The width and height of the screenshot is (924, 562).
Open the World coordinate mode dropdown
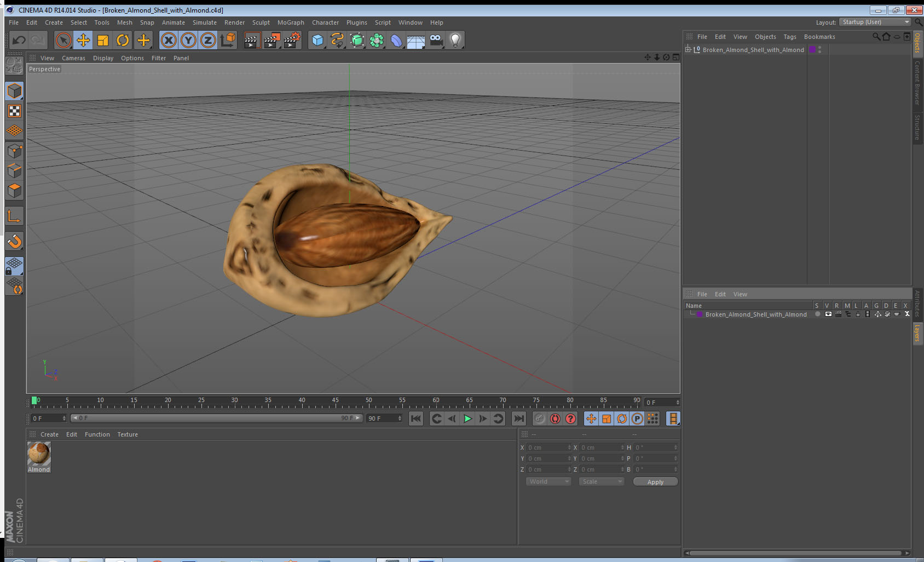(548, 481)
